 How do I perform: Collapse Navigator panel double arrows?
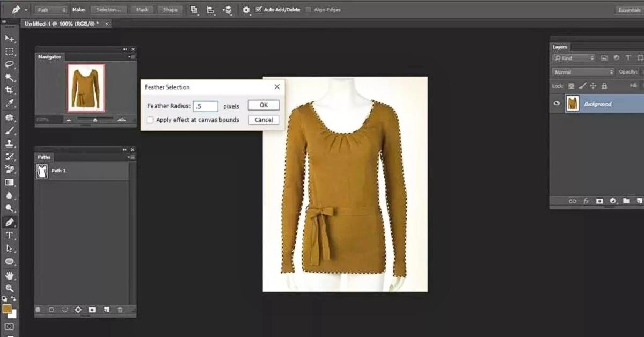(126, 49)
